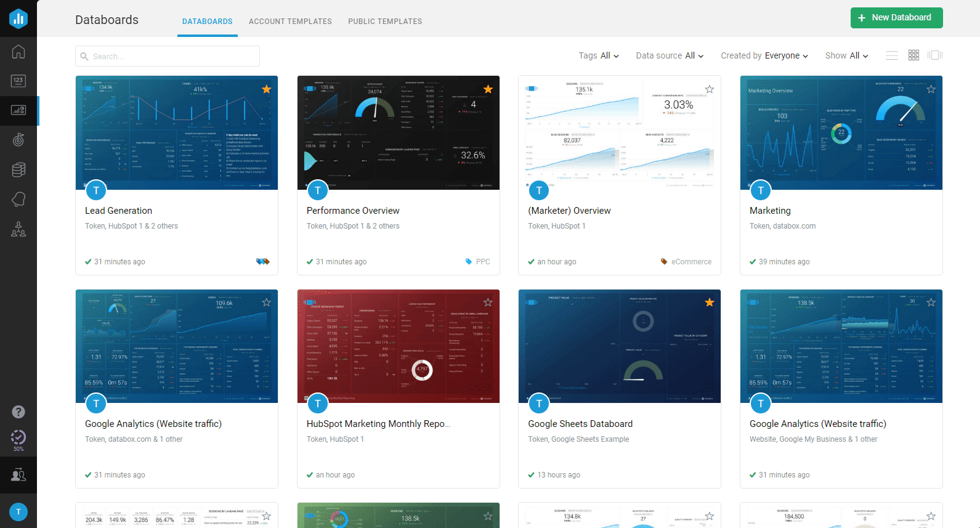The image size is (980, 528).
Task: Open the T profile avatar in sidebar
Action: [x=18, y=512]
